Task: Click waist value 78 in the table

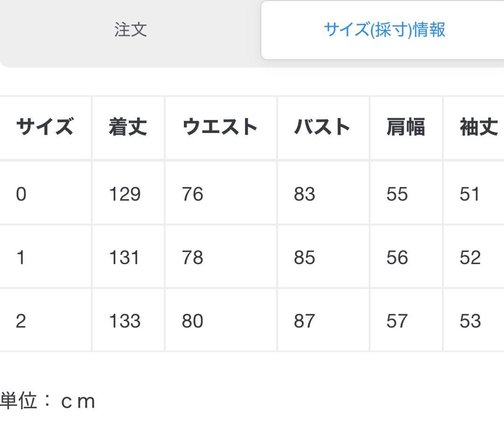Action: coord(193,258)
